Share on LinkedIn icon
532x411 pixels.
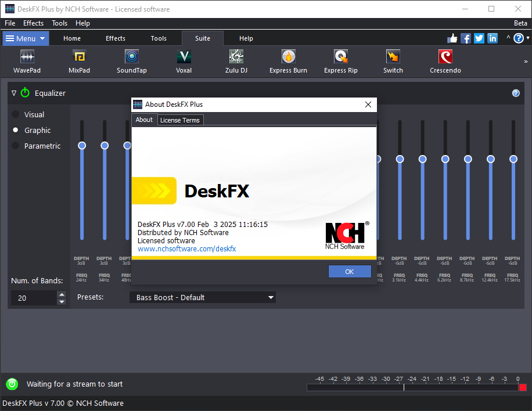pyautogui.click(x=493, y=38)
